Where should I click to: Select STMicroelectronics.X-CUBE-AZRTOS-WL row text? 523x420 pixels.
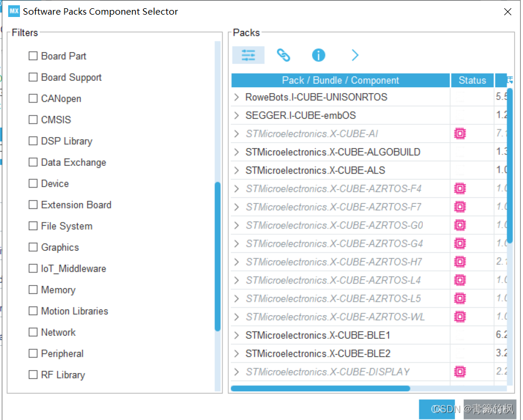[335, 317]
